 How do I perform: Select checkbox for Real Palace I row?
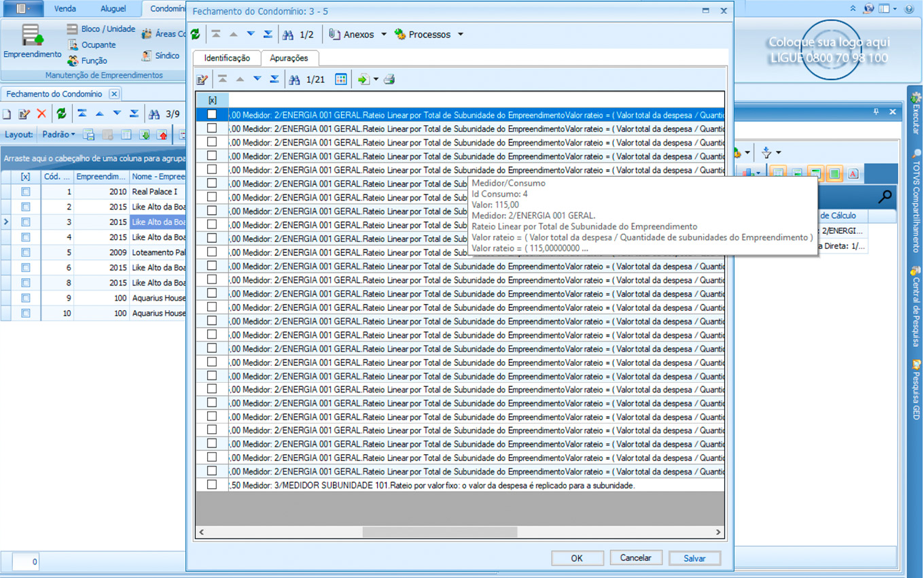[26, 192]
